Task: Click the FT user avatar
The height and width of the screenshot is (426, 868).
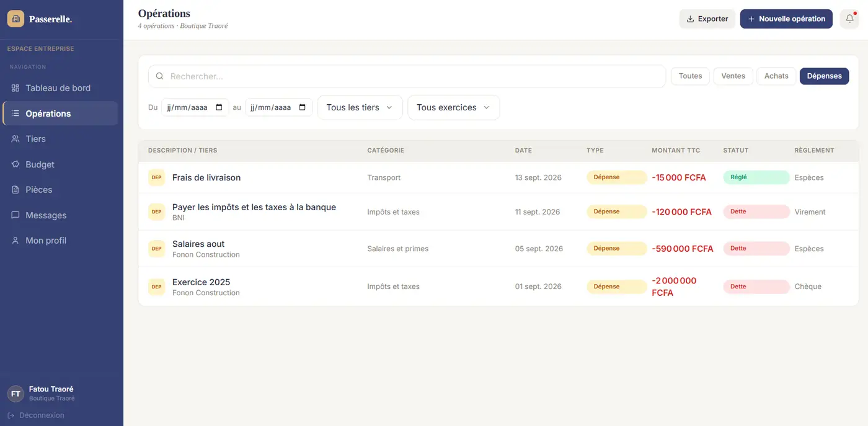Action: pyautogui.click(x=15, y=394)
